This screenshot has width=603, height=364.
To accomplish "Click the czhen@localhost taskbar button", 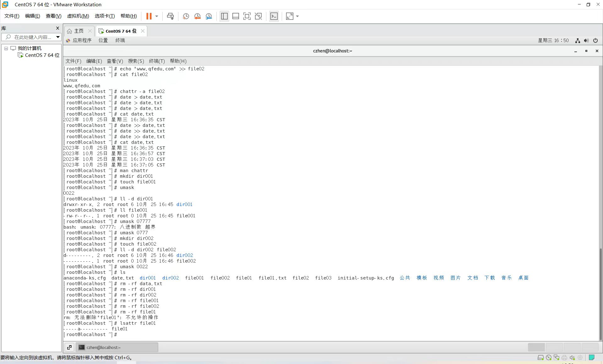I will pyautogui.click(x=117, y=347).
